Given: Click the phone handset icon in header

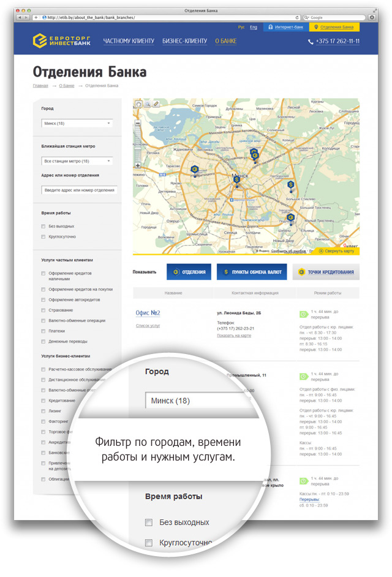Looking at the screenshot, I should 311,42.
